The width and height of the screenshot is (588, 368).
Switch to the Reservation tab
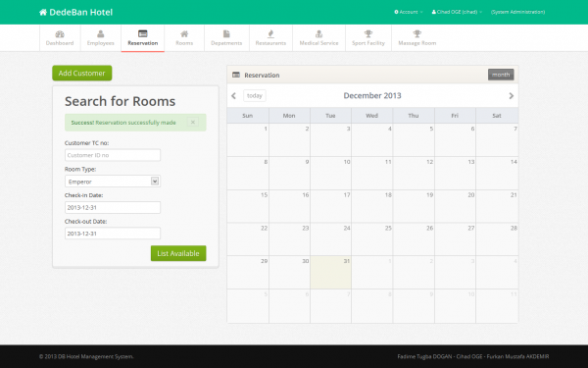(x=142, y=38)
